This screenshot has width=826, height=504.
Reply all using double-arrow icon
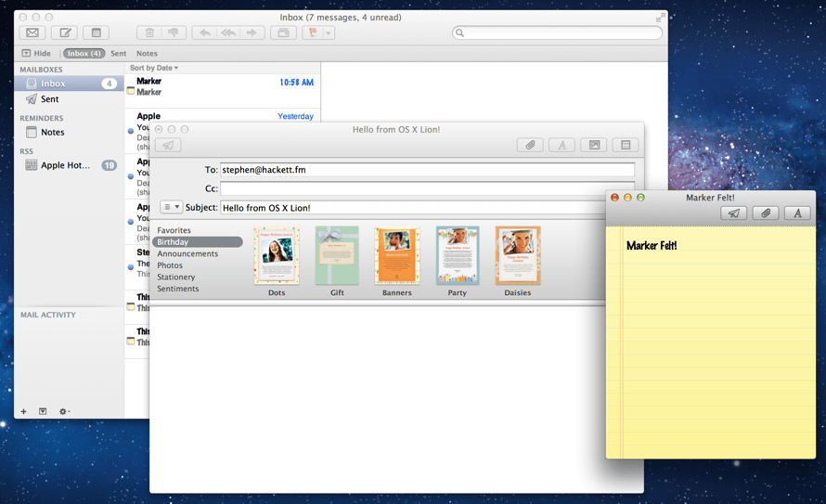click(x=228, y=32)
